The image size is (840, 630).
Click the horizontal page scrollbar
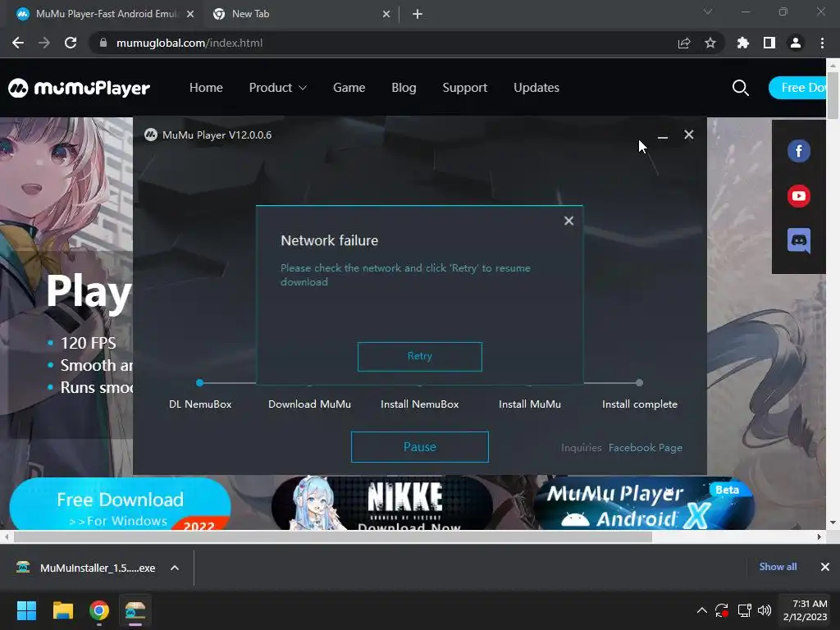pyautogui.click(x=332, y=536)
